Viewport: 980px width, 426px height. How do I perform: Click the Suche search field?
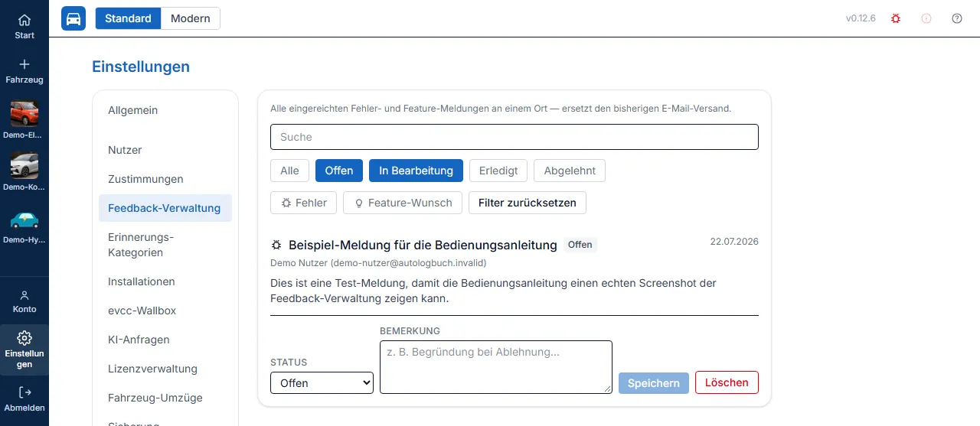(514, 137)
